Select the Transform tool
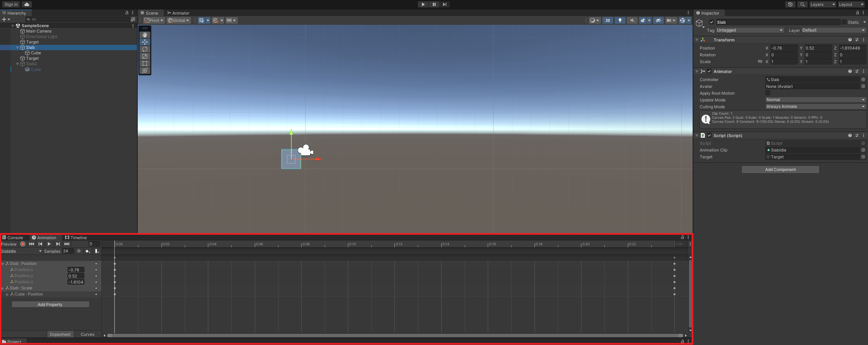This screenshot has width=868, height=345. coord(145,71)
